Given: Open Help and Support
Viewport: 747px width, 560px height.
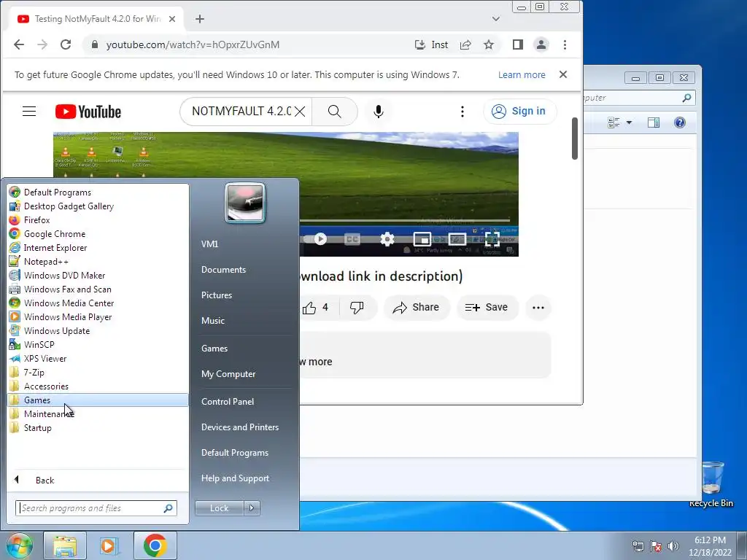Looking at the screenshot, I should pos(236,478).
